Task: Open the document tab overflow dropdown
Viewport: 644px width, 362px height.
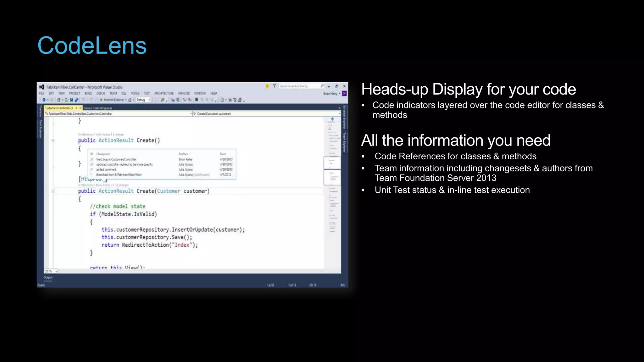Action: coord(339,108)
